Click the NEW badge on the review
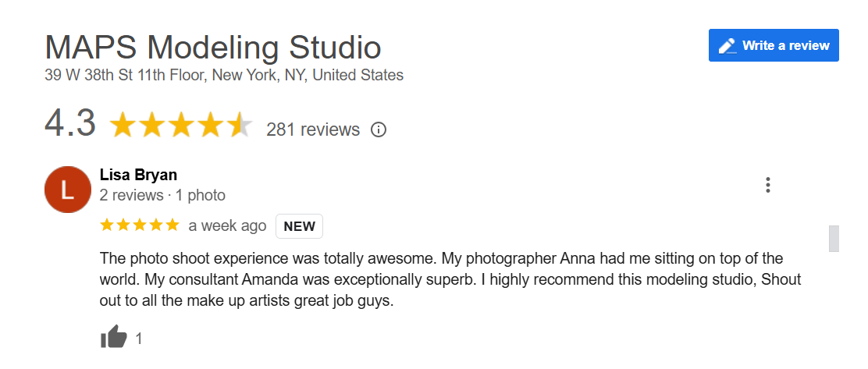868x369 pixels. click(x=300, y=225)
